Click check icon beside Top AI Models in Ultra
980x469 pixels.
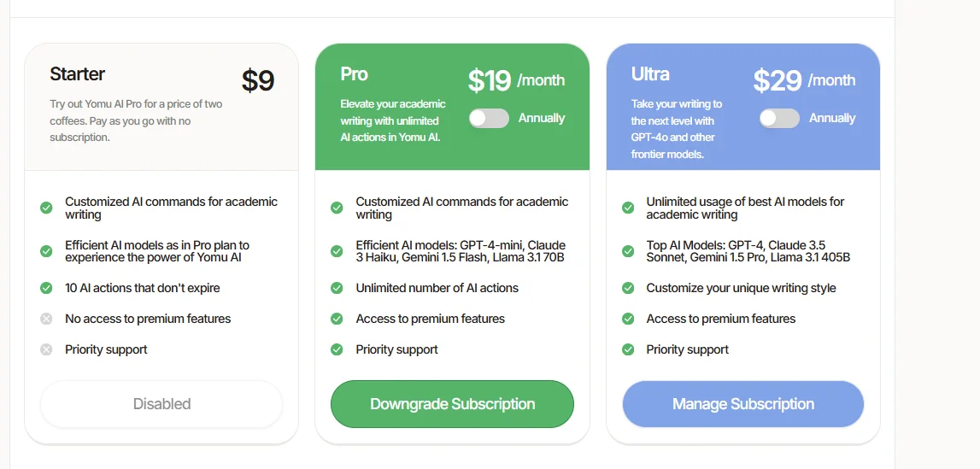[628, 251]
